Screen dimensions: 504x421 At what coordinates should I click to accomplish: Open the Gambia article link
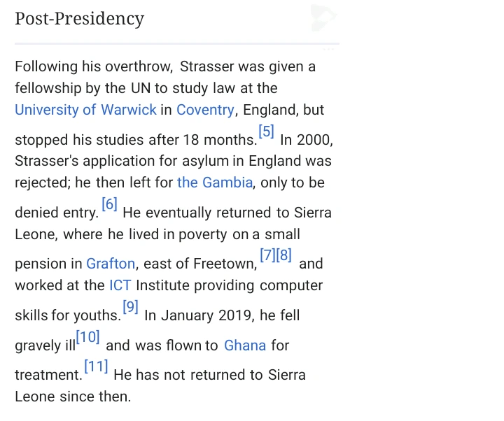click(215, 183)
